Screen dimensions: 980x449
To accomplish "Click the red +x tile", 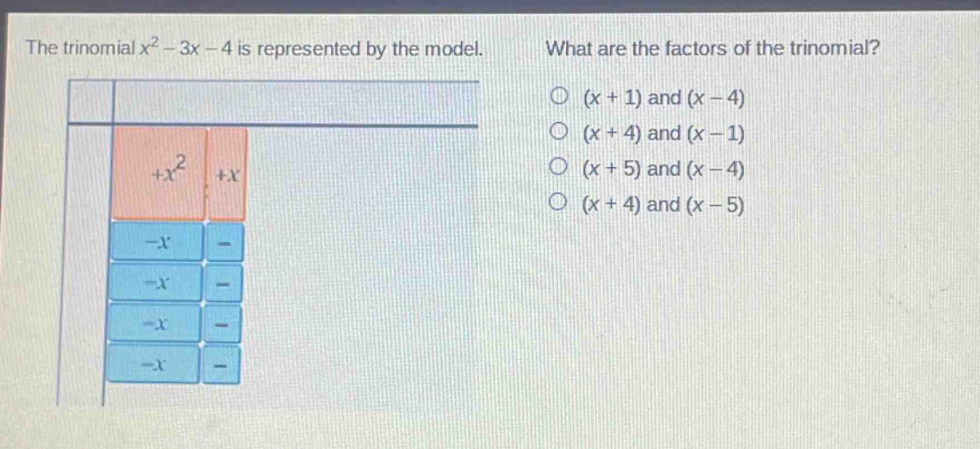I will tap(227, 175).
